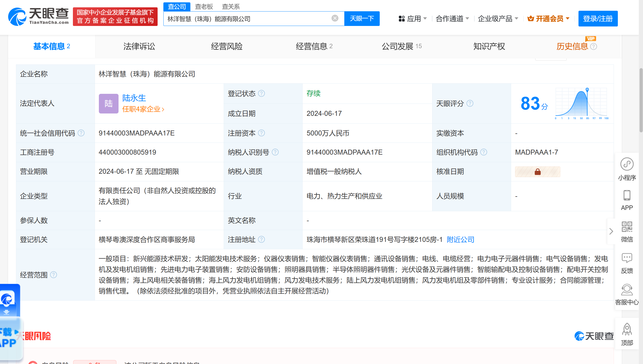
Task: Open the 历史信息 VIP tab
Action: click(572, 46)
